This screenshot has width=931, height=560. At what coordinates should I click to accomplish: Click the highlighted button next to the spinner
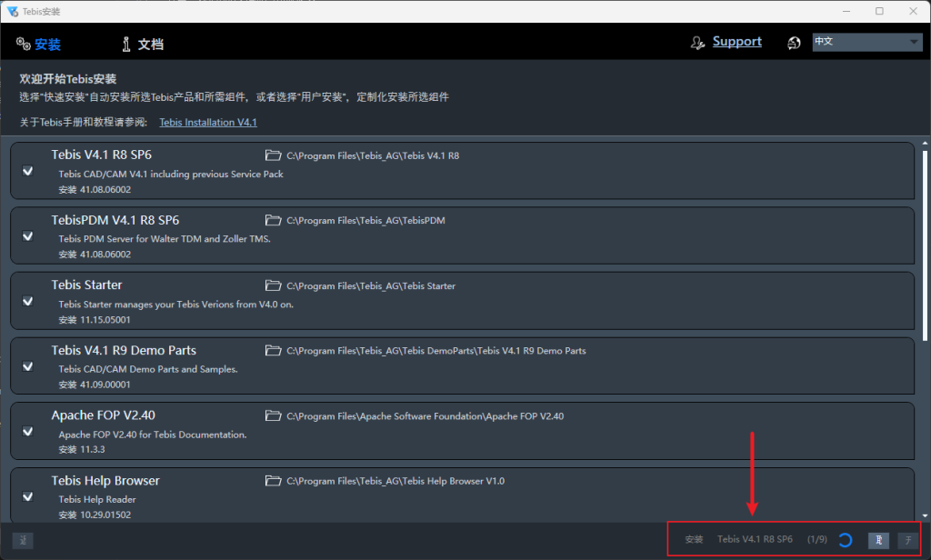[879, 540]
